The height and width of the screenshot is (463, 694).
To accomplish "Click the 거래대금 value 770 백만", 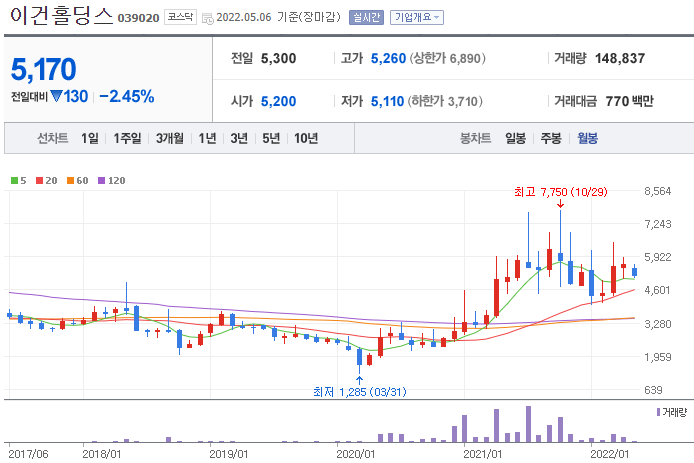I will coord(629,101).
